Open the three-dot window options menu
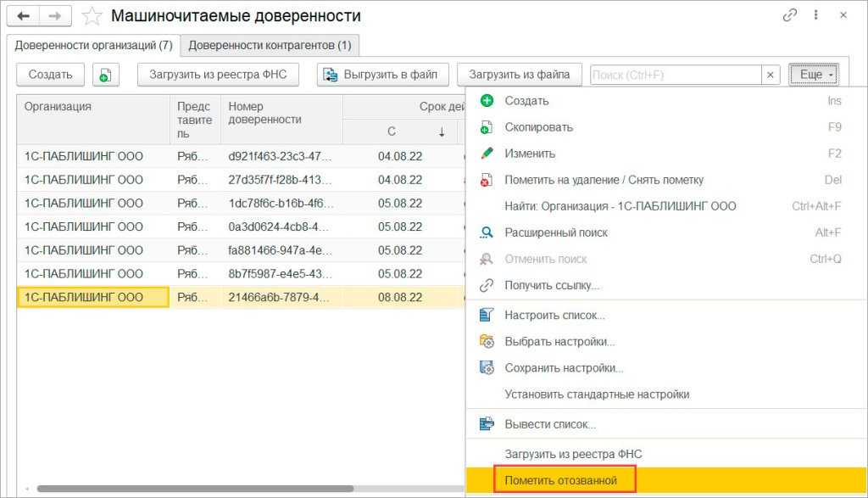This screenshot has width=868, height=498. click(816, 15)
